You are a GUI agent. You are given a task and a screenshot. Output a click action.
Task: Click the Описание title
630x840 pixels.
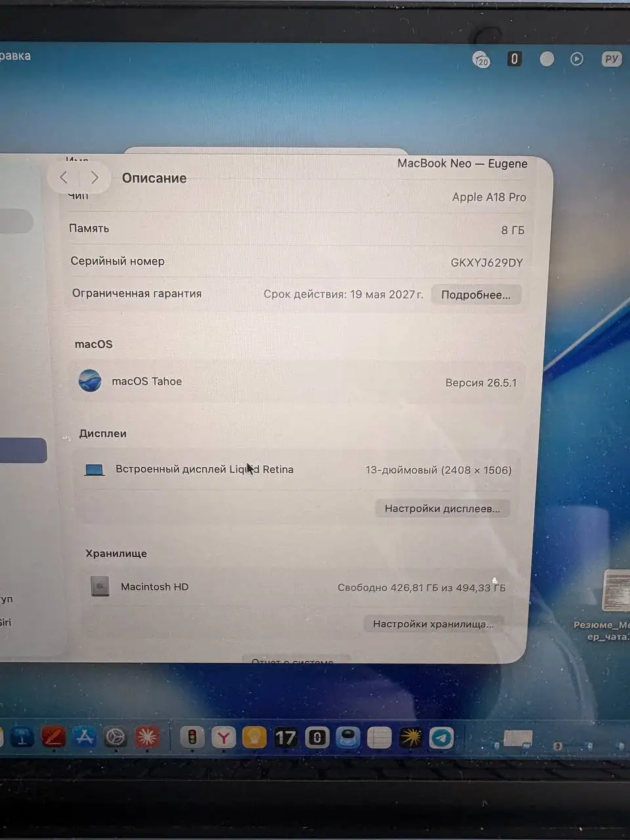click(154, 178)
